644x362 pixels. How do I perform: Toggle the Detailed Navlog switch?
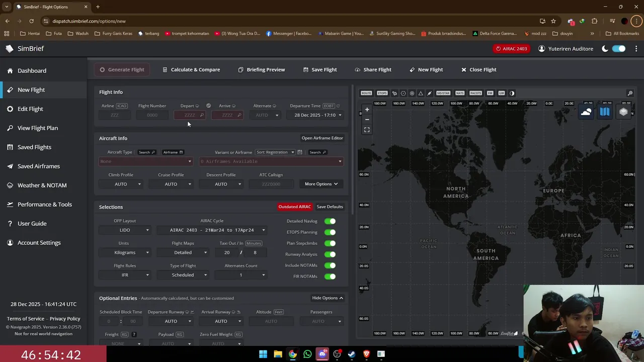(x=330, y=221)
